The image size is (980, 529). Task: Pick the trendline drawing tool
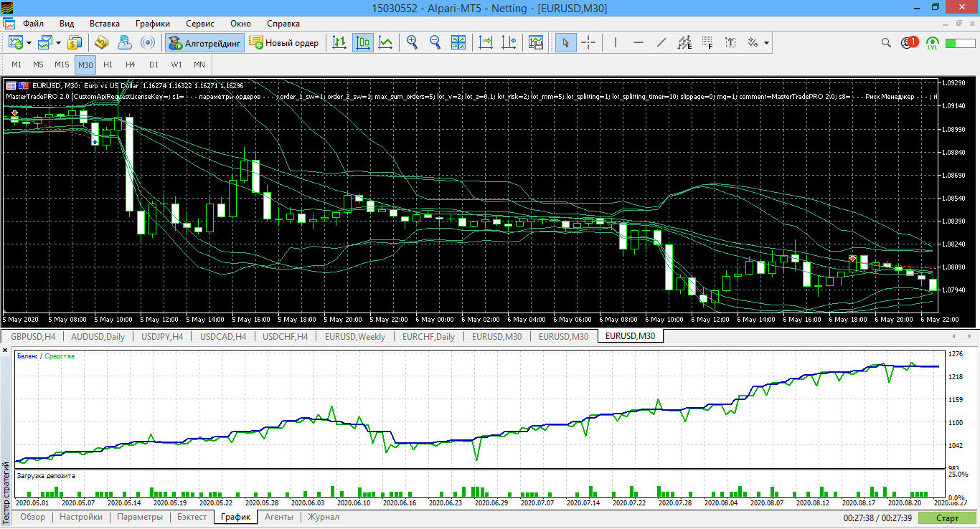(661, 43)
